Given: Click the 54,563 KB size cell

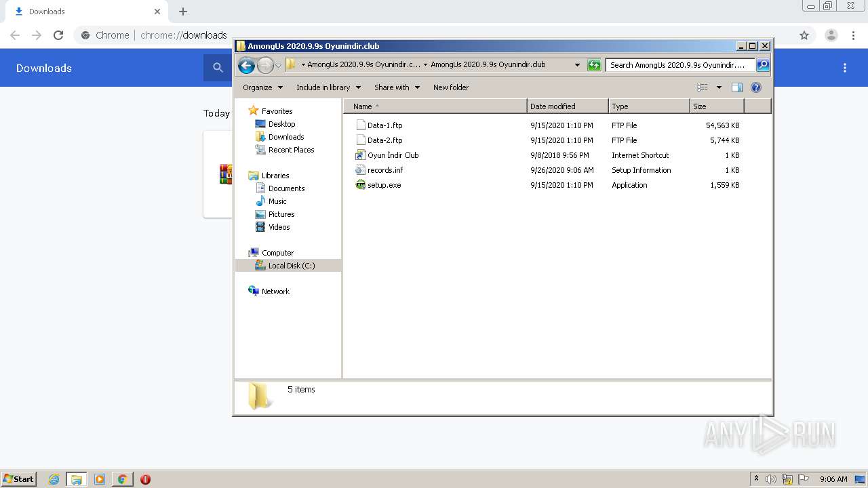Looking at the screenshot, I should [x=722, y=125].
